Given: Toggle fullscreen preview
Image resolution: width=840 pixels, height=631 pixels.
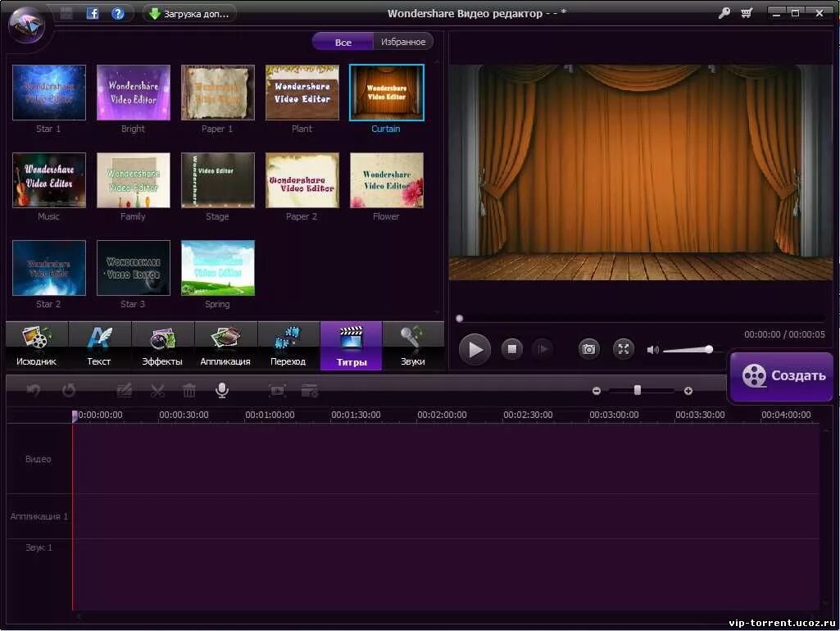Looking at the screenshot, I should click(x=624, y=349).
